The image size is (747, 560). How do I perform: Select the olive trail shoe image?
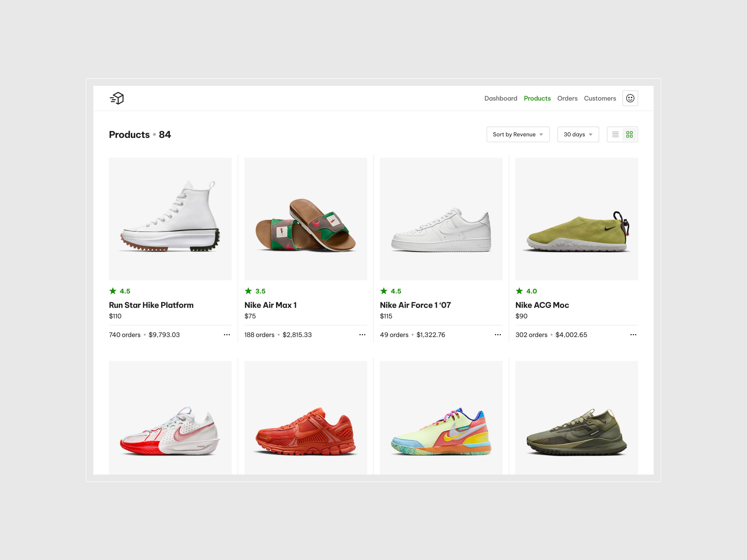577,418
